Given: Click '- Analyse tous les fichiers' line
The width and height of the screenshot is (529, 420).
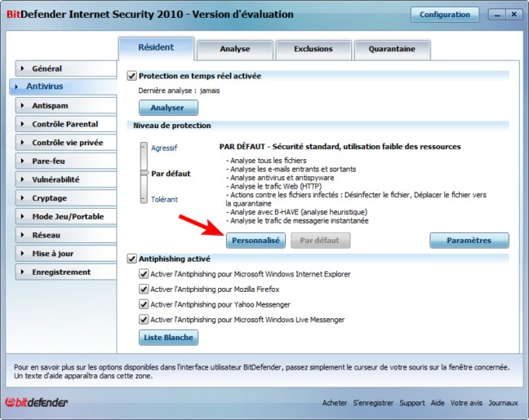Looking at the screenshot, I should pos(266,161).
